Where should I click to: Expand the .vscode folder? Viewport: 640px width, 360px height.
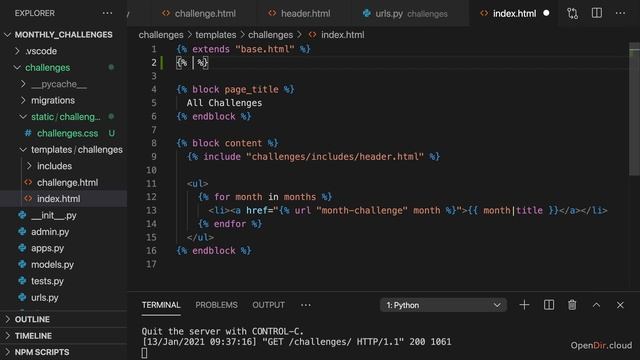(63, 51)
